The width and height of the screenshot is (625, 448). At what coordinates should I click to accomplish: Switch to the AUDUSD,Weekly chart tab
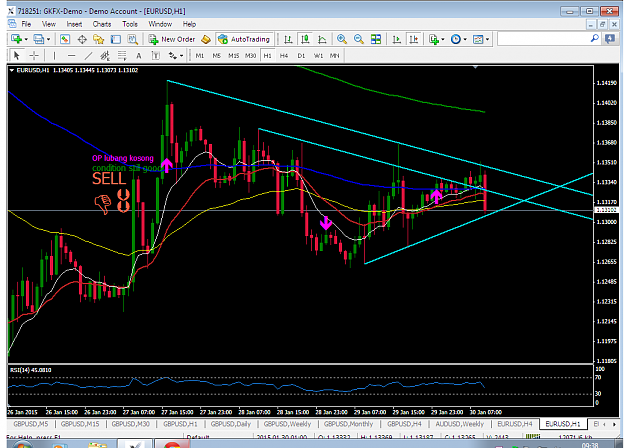459,424
